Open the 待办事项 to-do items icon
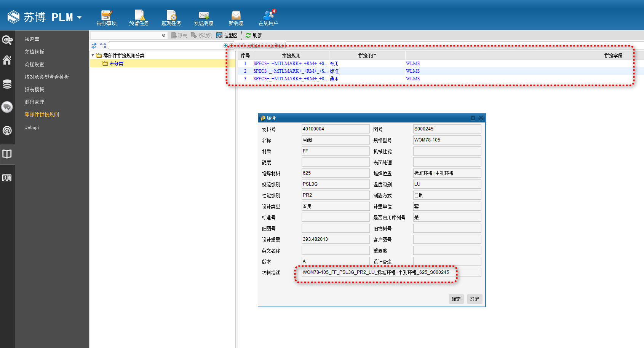 point(106,18)
